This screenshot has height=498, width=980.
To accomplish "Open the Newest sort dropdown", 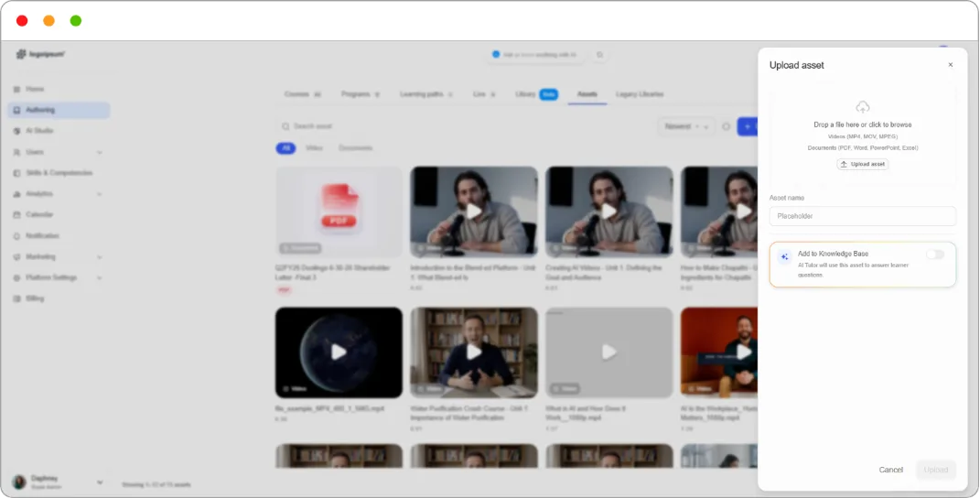I will (686, 126).
